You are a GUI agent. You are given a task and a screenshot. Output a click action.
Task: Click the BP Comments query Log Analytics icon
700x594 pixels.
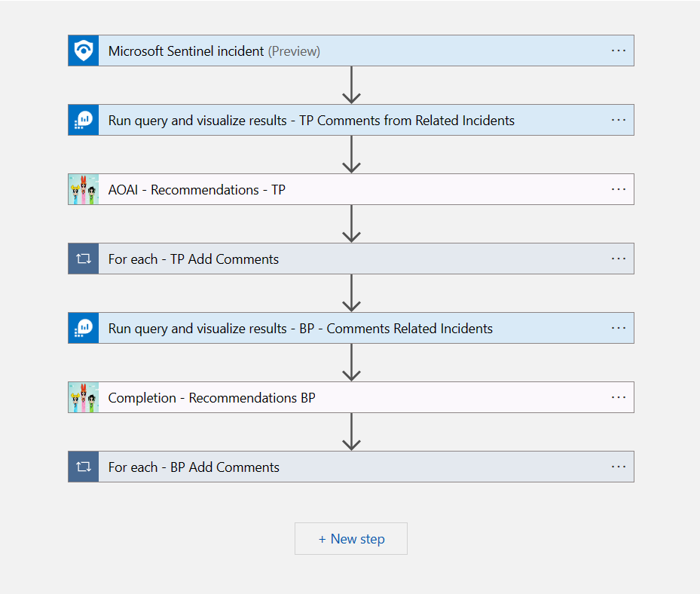point(83,328)
